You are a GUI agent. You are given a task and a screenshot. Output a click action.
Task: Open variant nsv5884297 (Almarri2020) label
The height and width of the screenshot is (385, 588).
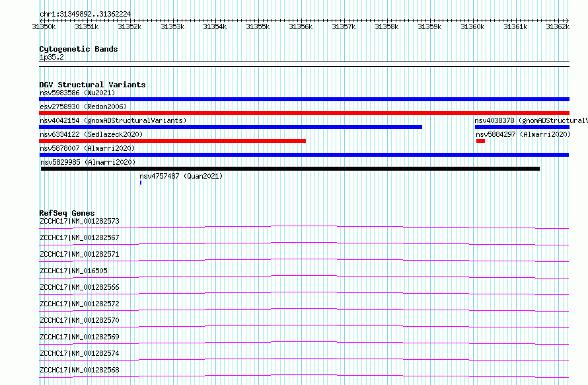[x=523, y=134]
